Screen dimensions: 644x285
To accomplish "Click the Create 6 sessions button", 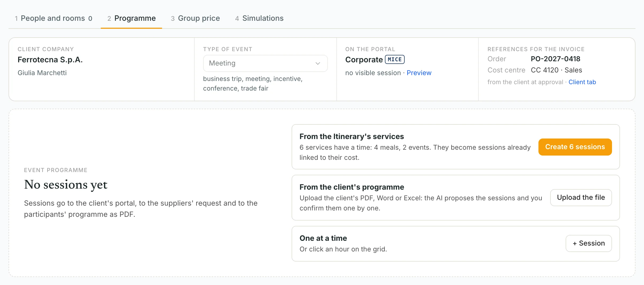I will pyautogui.click(x=575, y=147).
